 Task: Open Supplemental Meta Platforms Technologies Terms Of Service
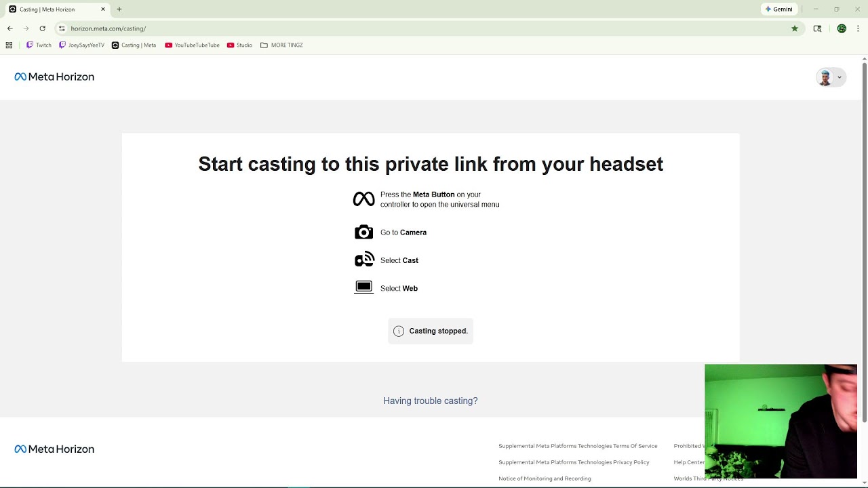pos(578,446)
